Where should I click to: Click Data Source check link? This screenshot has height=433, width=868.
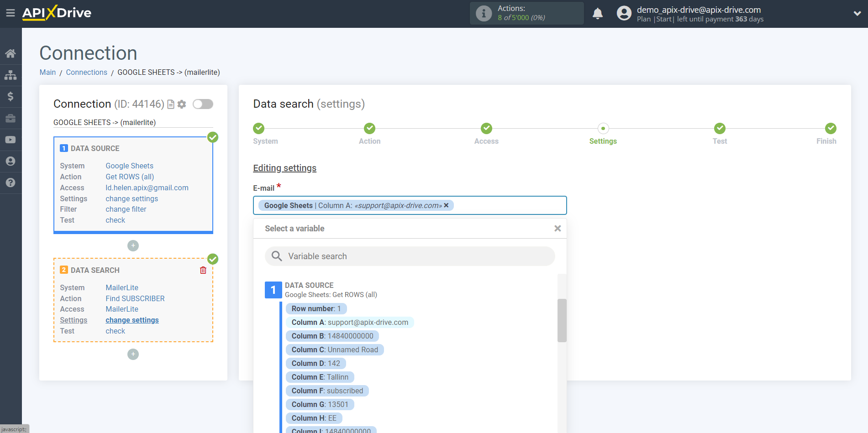click(x=115, y=220)
